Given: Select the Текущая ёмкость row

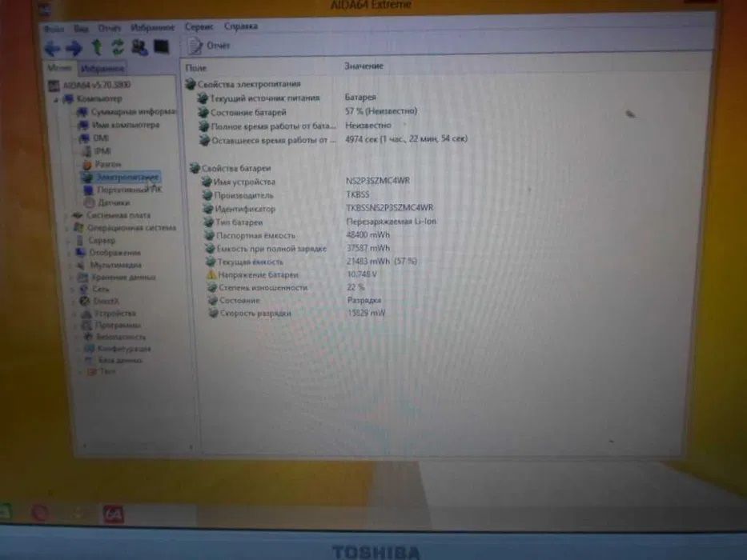Looking at the screenshot, I should (313, 262).
